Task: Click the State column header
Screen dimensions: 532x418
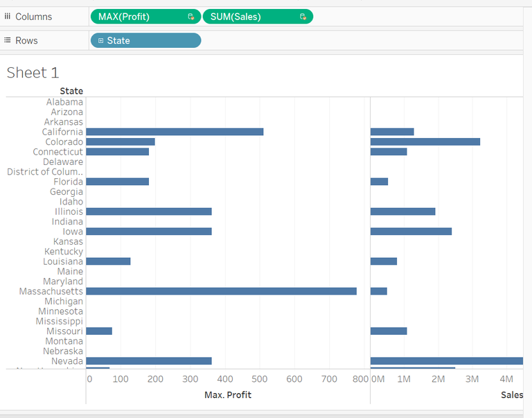Action: 71,91
